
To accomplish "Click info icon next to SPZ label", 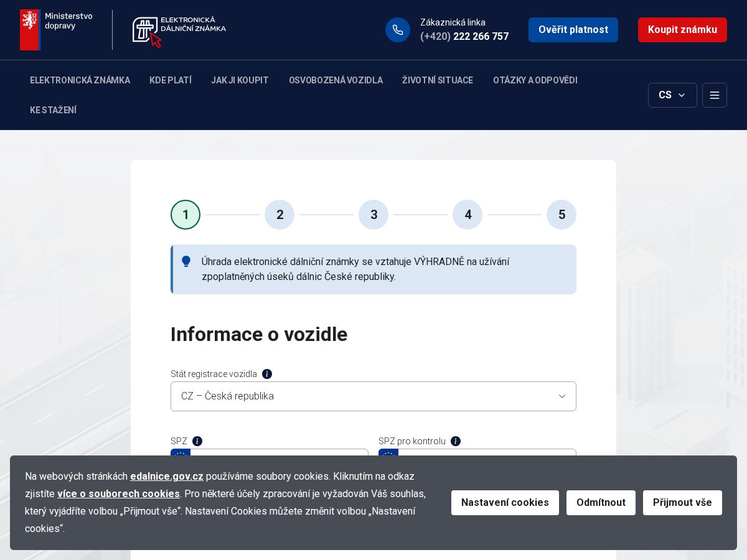I will point(197,441).
